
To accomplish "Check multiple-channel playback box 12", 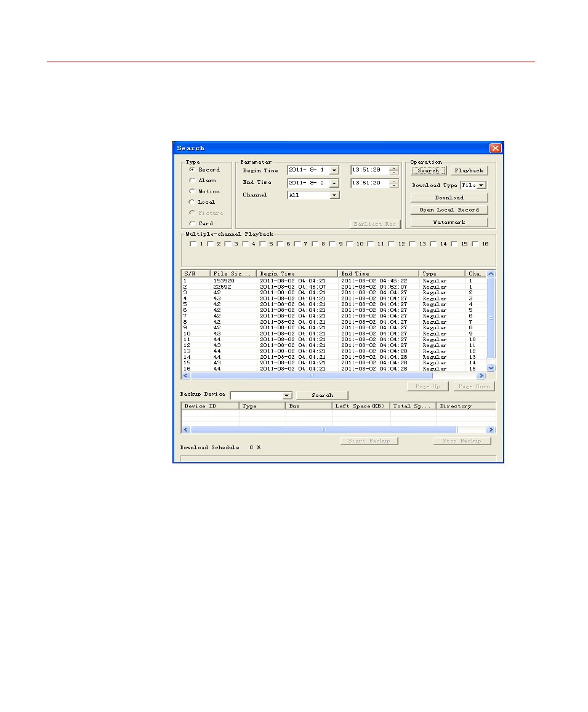I will 391,244.
